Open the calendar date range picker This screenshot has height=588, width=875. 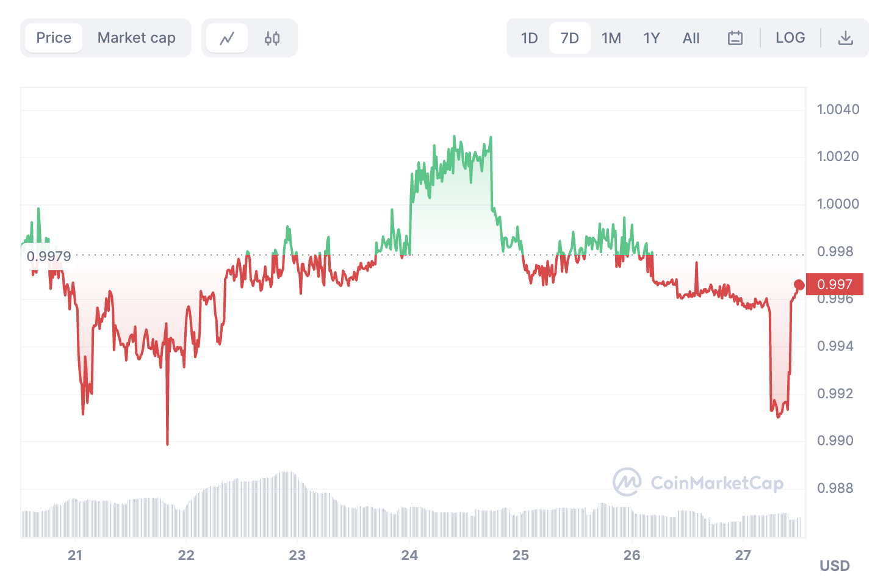(735, 37)
